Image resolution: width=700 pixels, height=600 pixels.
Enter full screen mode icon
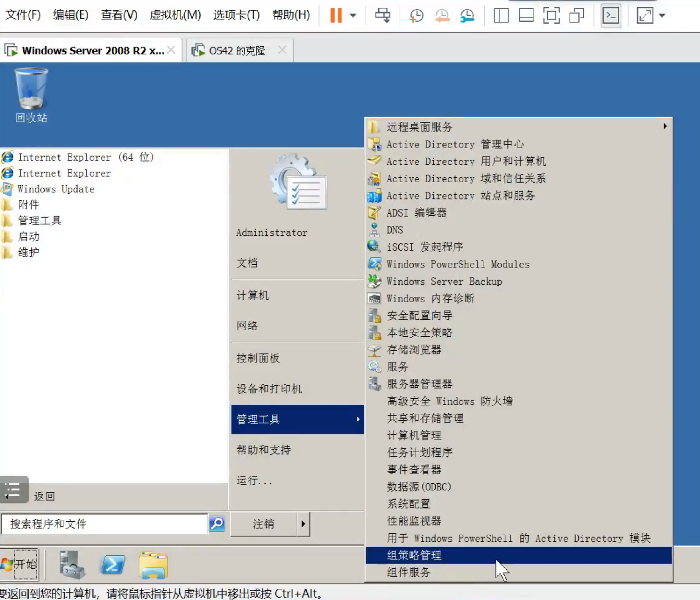[552, 15]
